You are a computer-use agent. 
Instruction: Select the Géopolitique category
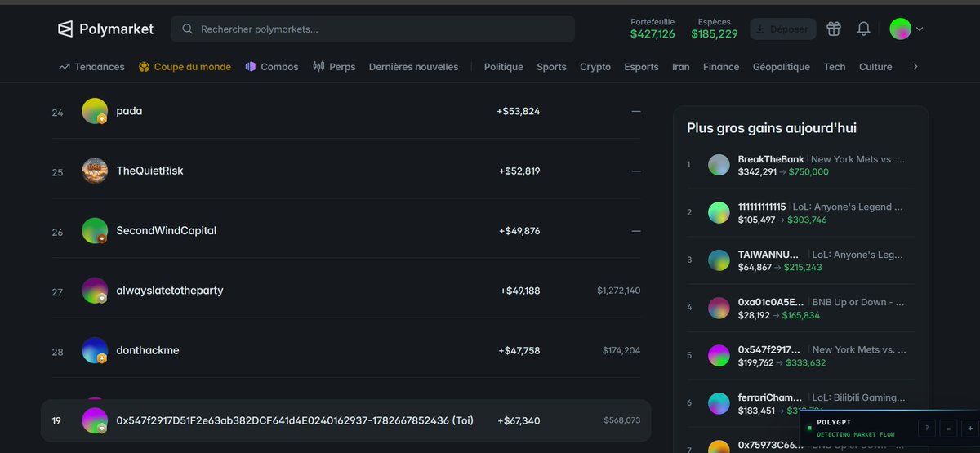(x=782, y=67)
